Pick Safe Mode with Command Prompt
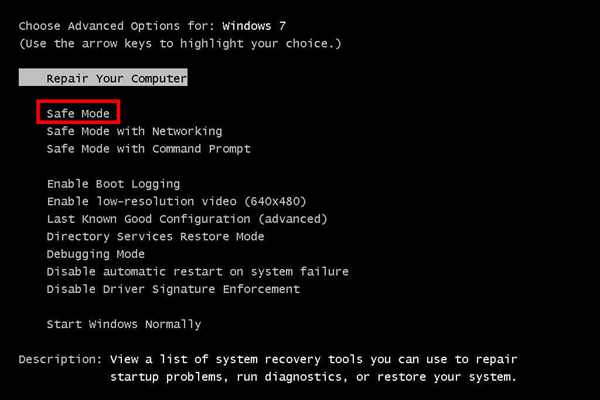 pyautogui.click(x=148, y=149)
